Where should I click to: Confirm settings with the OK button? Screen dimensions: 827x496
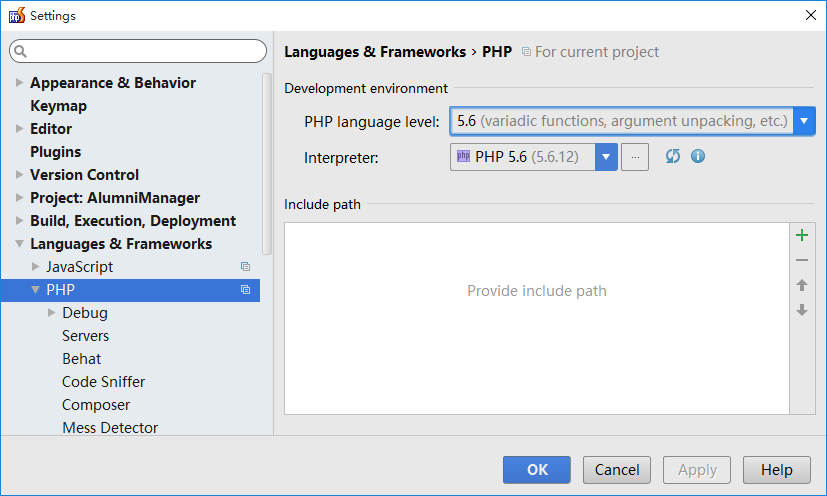pos(537,470)
